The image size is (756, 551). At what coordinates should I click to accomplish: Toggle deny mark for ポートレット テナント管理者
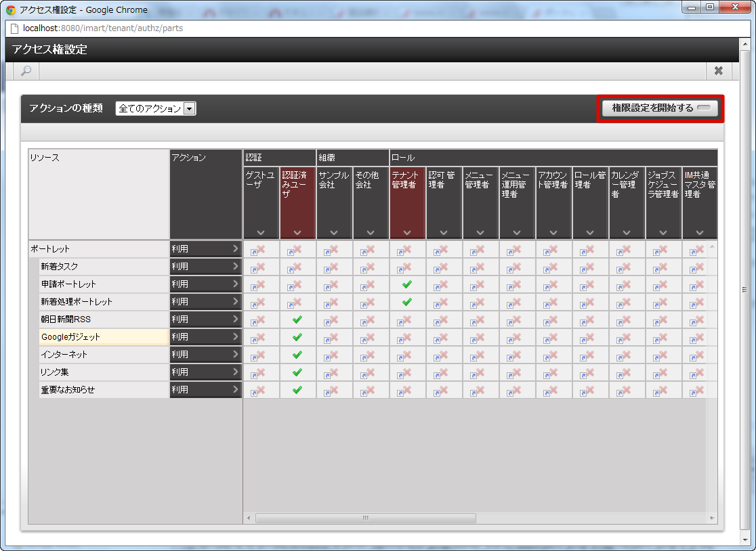point(404,250)
